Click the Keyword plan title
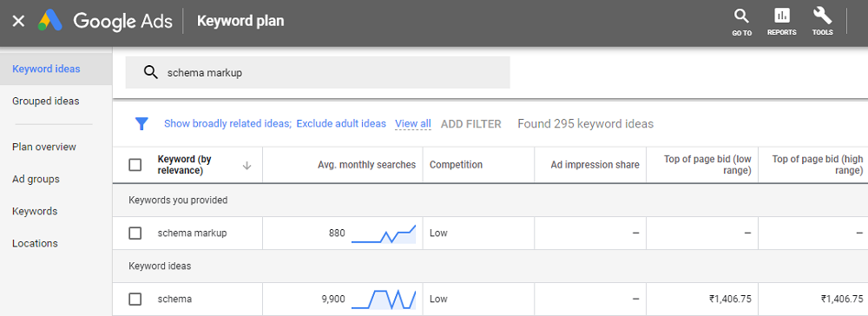This screenshot has height=316, width=868. click(240, 22)
